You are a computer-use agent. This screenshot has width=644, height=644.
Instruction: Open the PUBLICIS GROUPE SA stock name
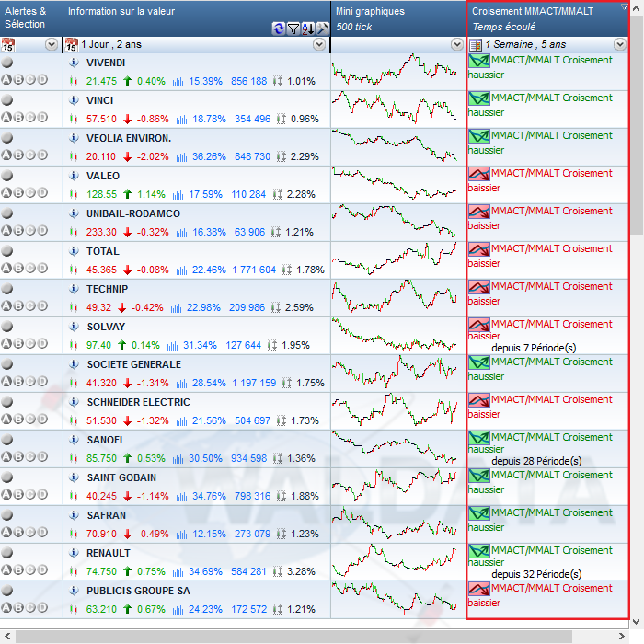(138, 591)
